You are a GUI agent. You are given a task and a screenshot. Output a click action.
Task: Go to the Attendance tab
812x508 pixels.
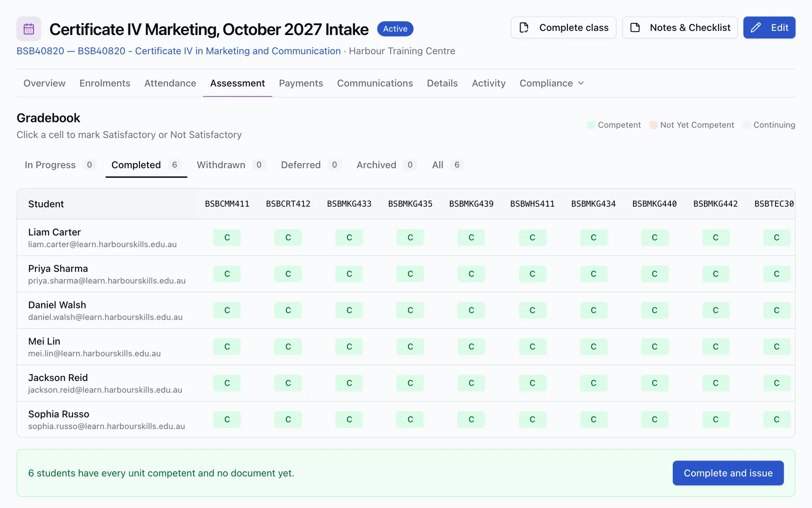coord(170,83)
